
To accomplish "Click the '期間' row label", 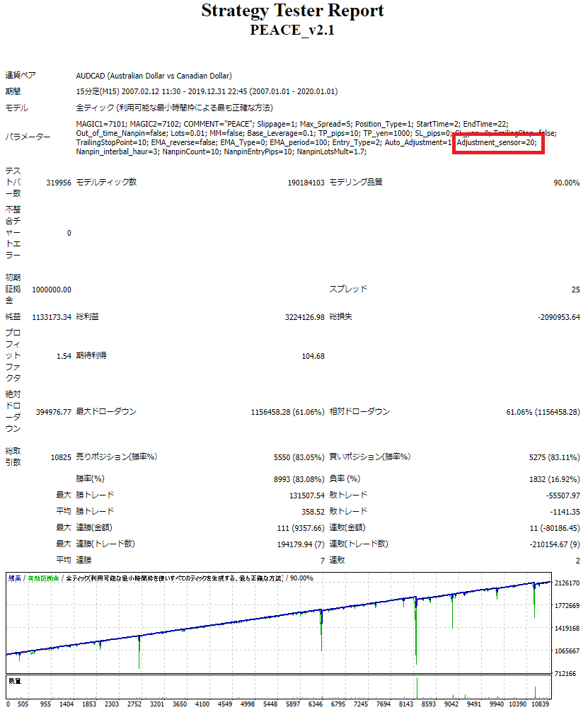I will (13, 91).
